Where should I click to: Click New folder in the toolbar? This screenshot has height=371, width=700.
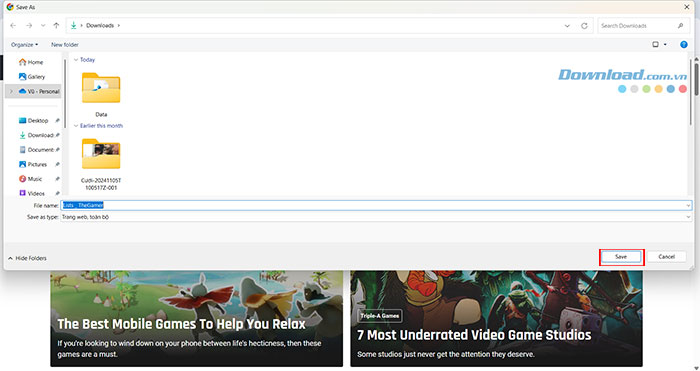[x=65, y=45]
